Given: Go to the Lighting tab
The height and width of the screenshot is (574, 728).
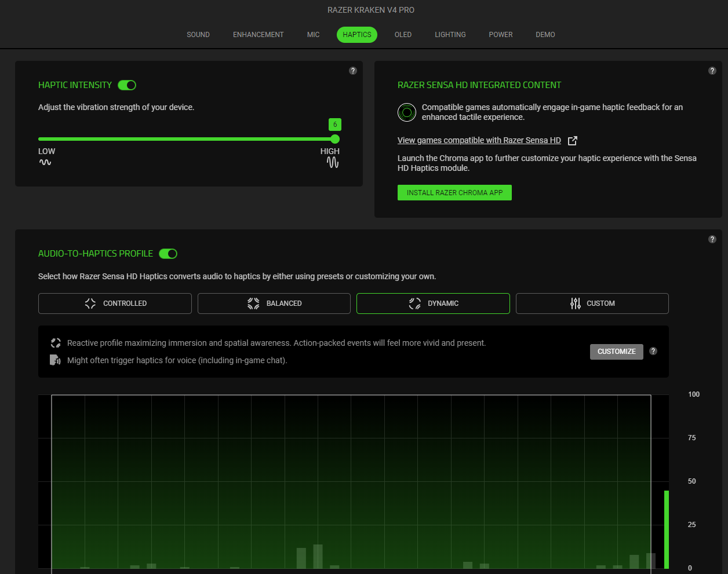Looking at the screenshot, I should pos(450,35).
